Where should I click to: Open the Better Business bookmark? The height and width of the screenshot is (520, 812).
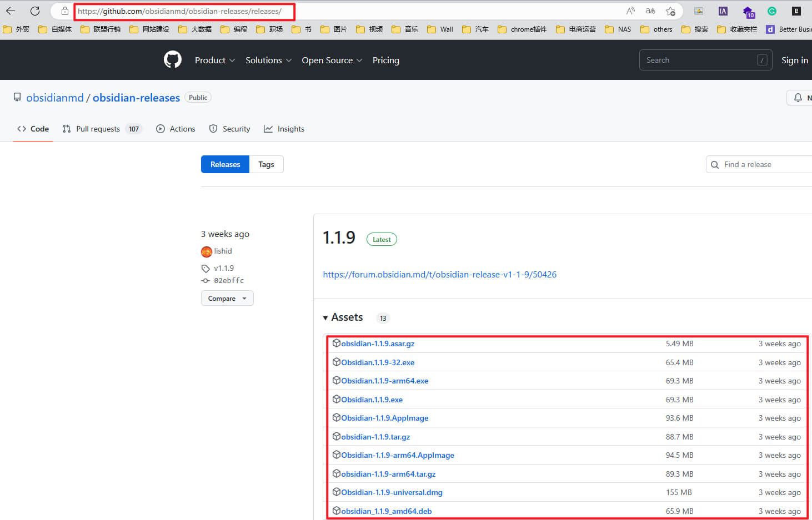tap(789, 29)
